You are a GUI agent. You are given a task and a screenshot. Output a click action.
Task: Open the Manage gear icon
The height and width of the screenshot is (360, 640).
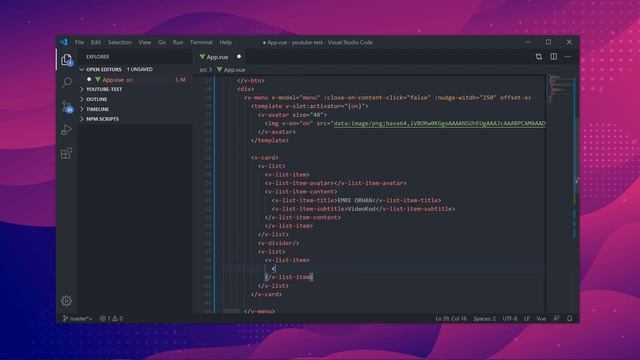(x=67, y=301)
